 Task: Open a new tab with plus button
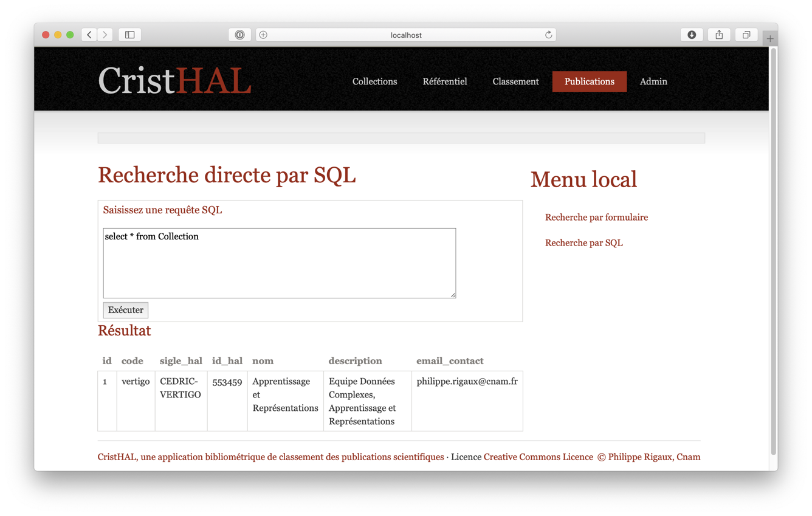[770, 38]
